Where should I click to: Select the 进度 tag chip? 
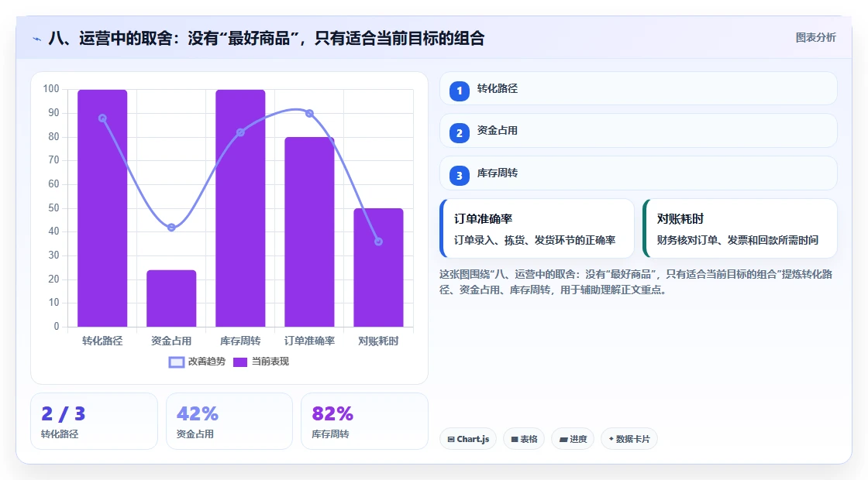coord(573,439)
